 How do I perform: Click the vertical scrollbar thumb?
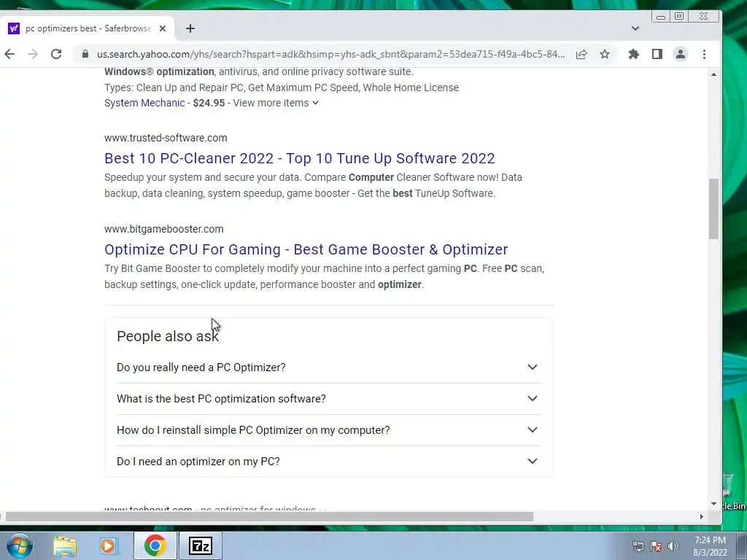pos(713,209)
